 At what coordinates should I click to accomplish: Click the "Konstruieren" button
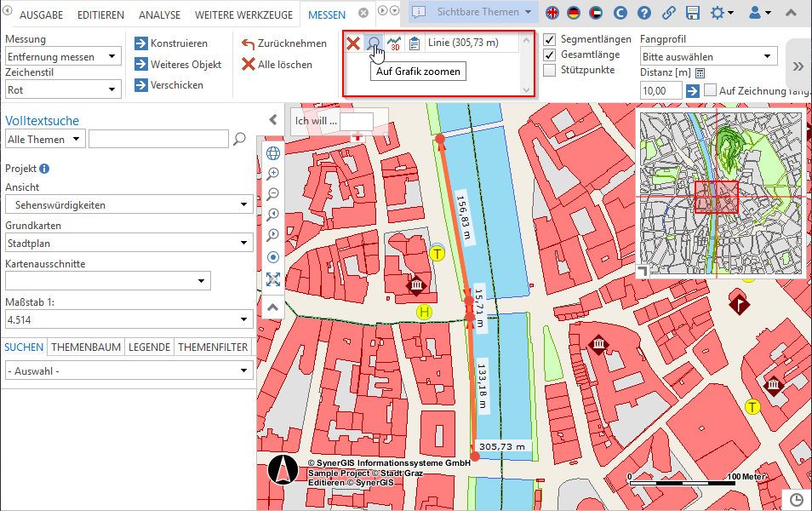pos(174,43)
